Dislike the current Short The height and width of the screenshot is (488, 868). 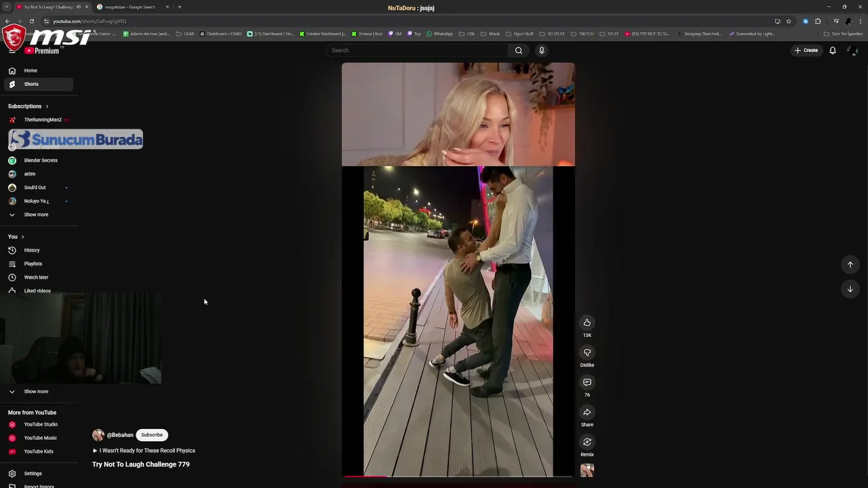(x=587, y=352)
